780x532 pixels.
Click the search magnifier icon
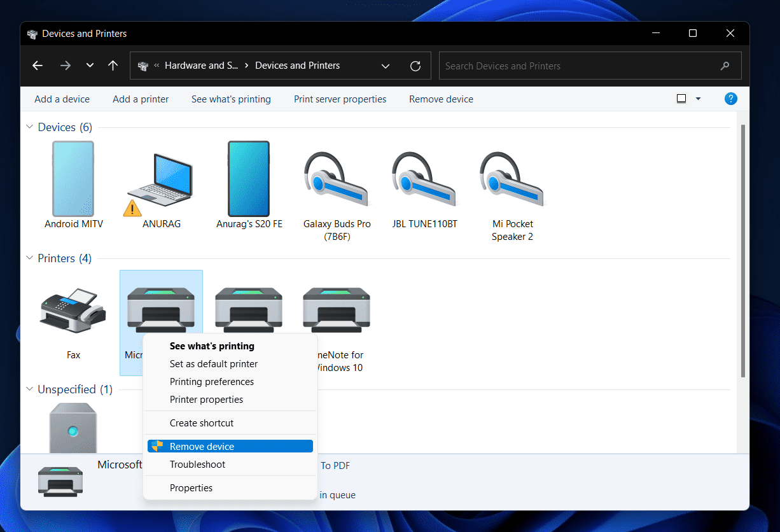[725, 66]
